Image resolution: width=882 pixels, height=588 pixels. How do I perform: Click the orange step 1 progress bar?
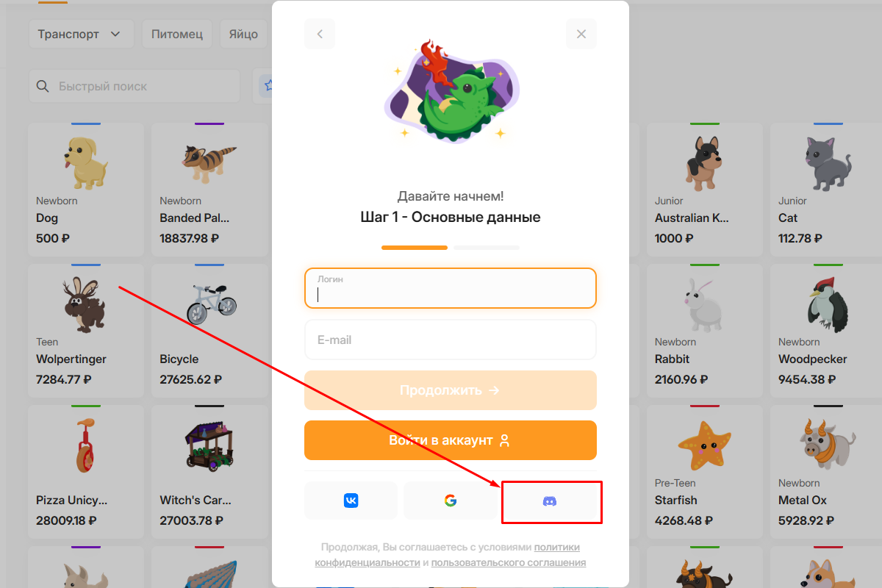415,248
